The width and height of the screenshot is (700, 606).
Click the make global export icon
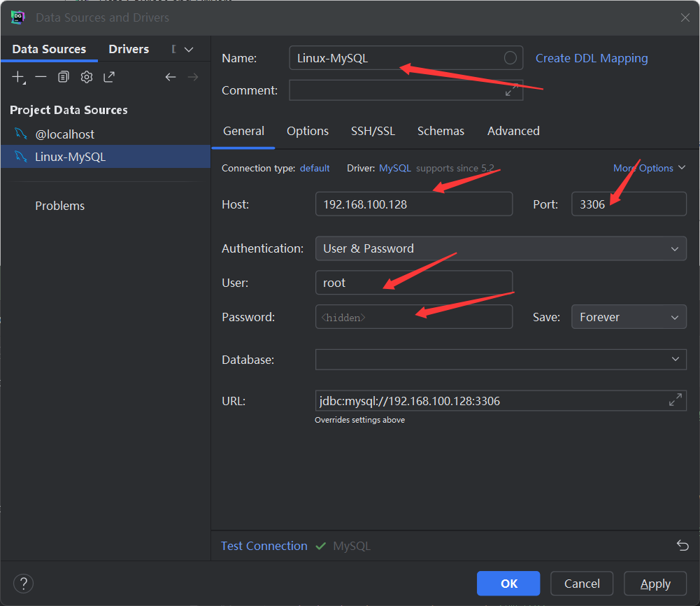109,77
